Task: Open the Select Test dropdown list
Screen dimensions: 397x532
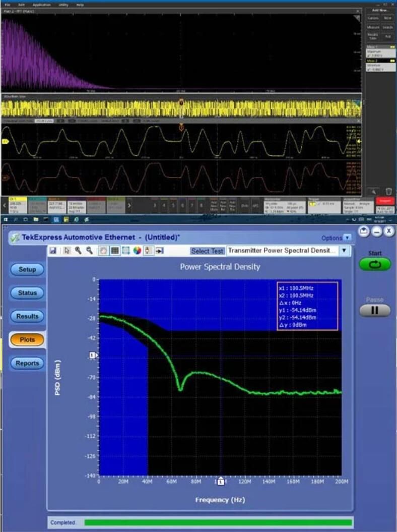Action: (x=344, y=251)
